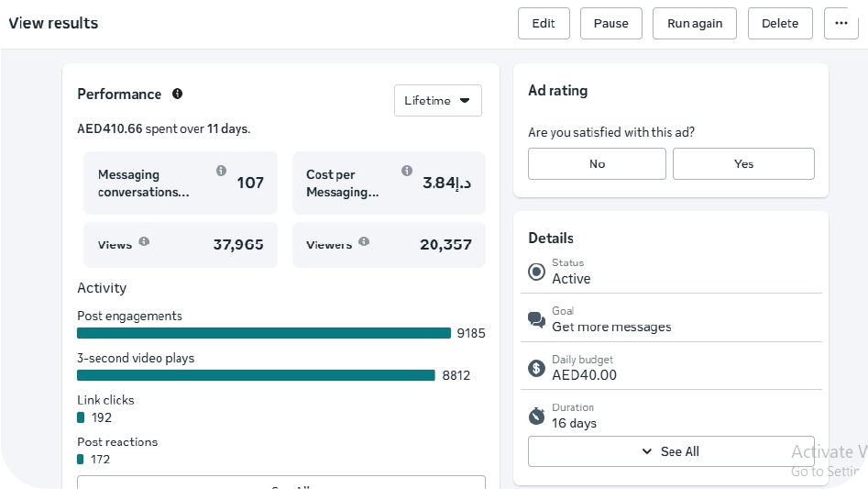Delete this ad
This screenshot has height=489, width=868.
point(780,24)
